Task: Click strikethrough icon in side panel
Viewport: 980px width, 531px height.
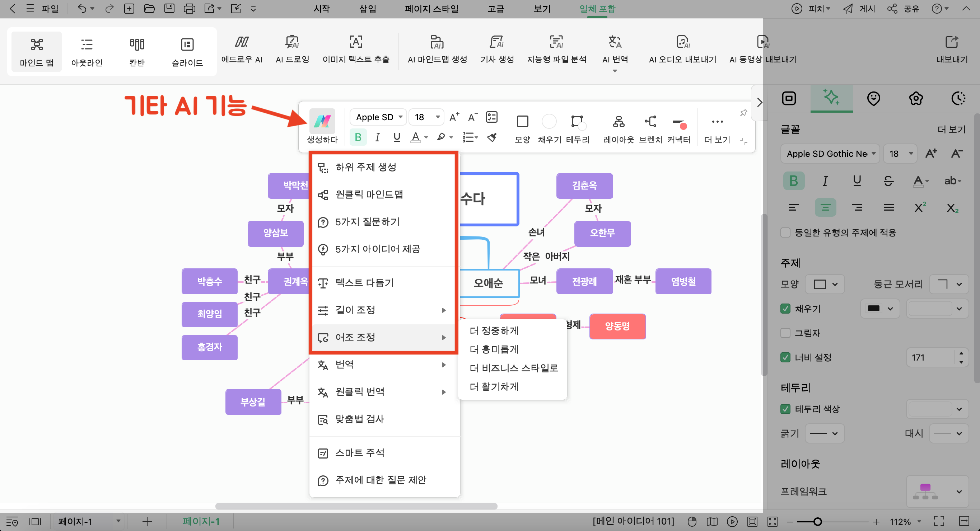Action: tap(888, 181)
